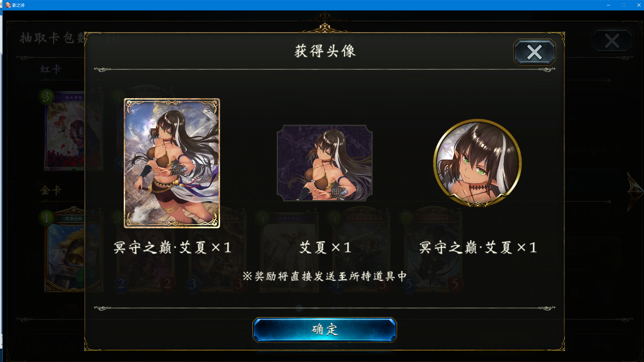This screenshot has width=644, height=362.
Task: Click the 金卡 section heading
Action: click(51, 190)
